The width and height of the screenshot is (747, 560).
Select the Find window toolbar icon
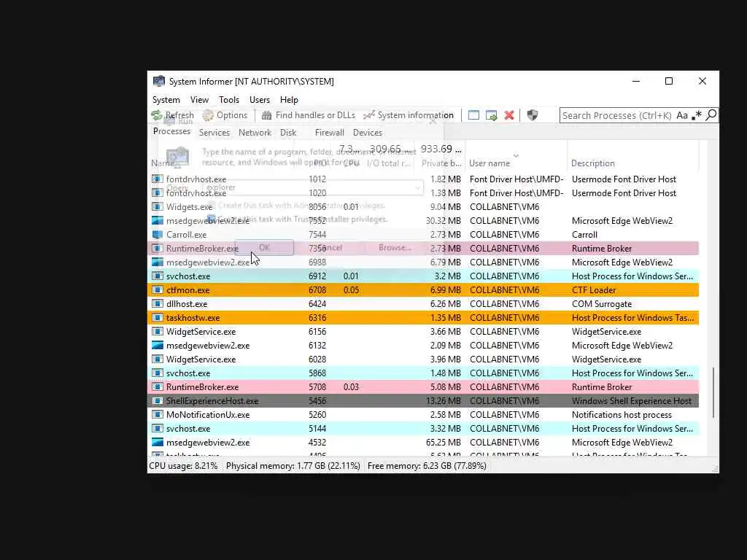(x=473, y=115)
